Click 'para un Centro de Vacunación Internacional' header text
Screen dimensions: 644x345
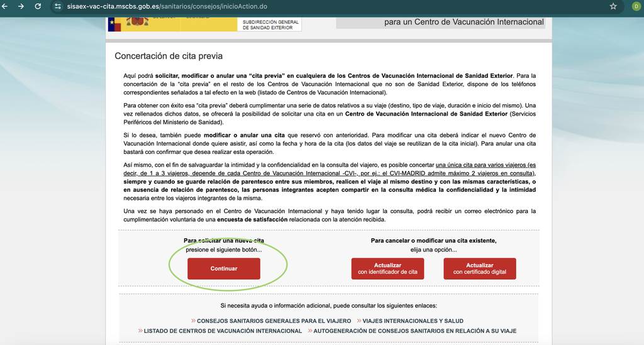click(464, 22)
